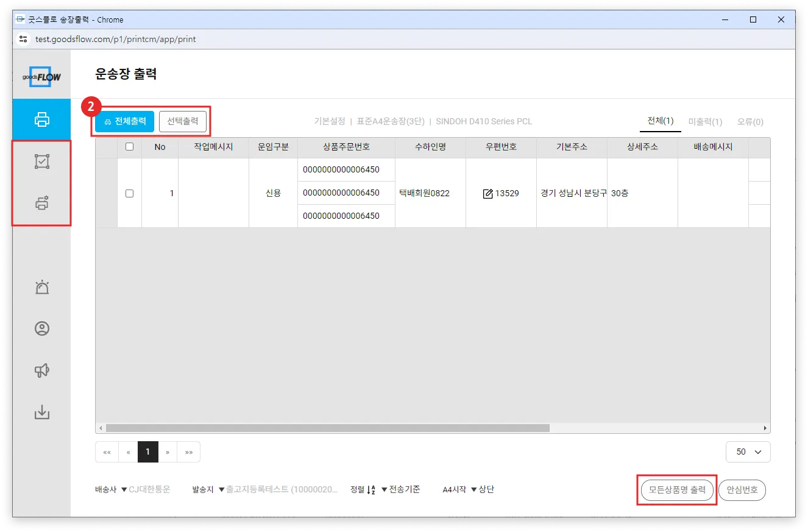Viewport: 808px width, 532px height.
Task: Check the checkbox for row No 1
Action: pyautogui.click(x=129, y=193)
